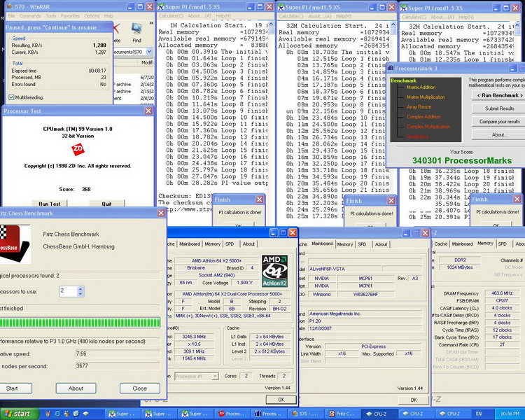The height and width of the screenshot is (420, 525).
Task: Click the second Super PI vertical scrollbar
Action: pyautogui.click(x=393, y=122)
